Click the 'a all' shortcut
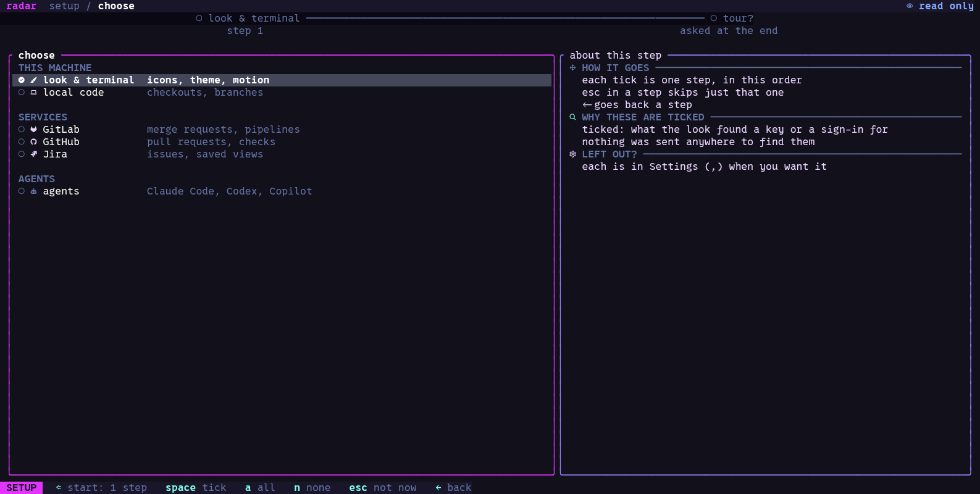 (x=260, y=488)
